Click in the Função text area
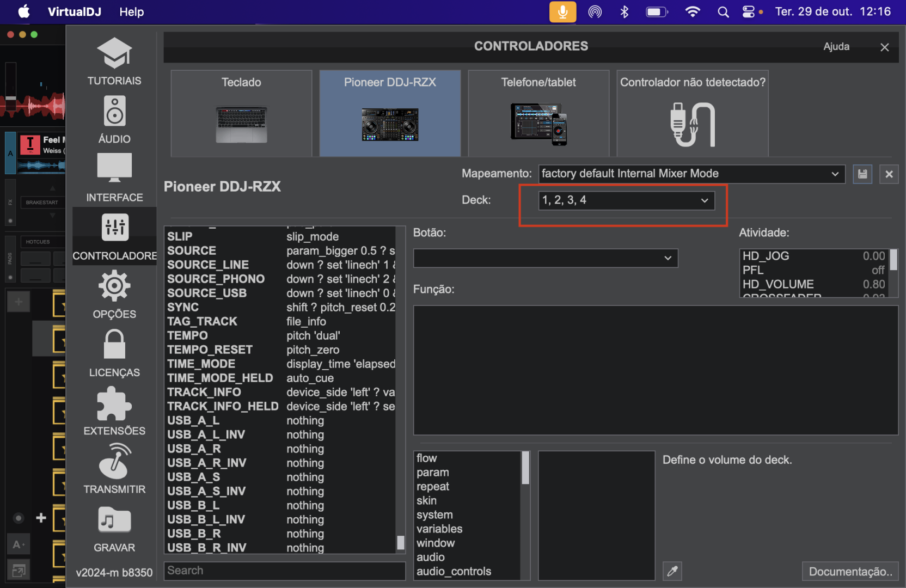 (656, 370)
